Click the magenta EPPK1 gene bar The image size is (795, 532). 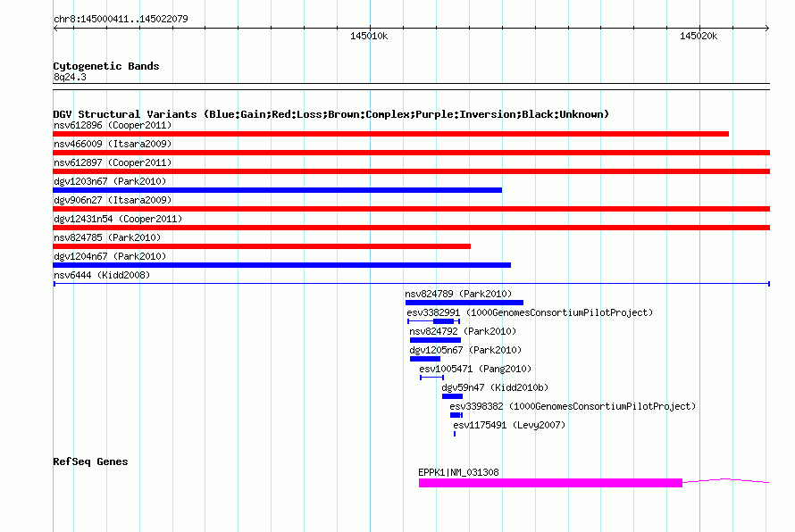(550, 484)
